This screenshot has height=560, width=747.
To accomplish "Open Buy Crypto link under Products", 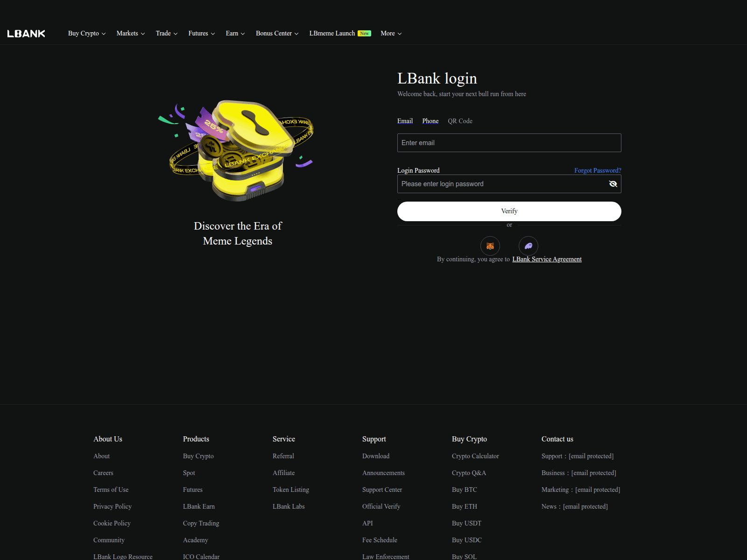I will coord(198,456).
